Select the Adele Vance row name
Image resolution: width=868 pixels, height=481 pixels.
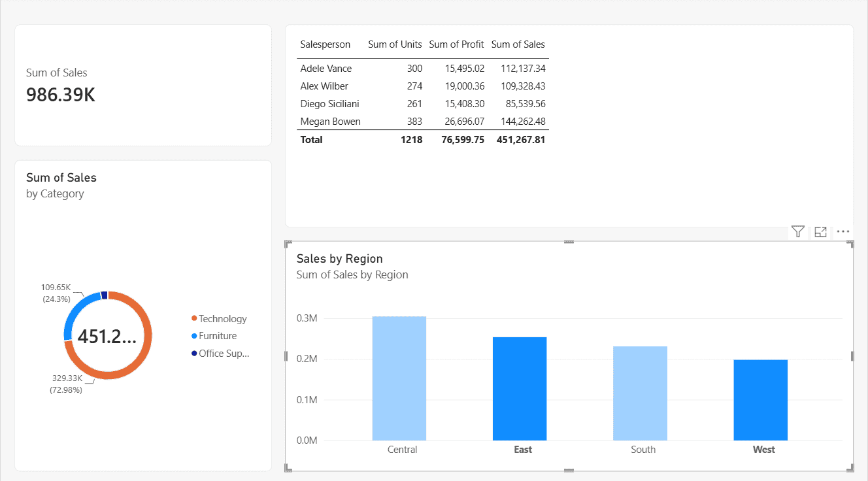tap(326, 69)
